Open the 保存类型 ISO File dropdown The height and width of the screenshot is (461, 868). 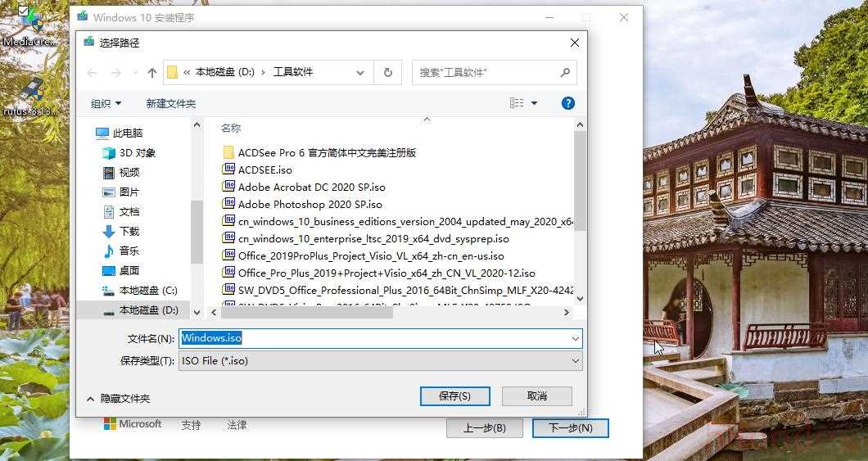pyautogui.click(x=380, y=360)
